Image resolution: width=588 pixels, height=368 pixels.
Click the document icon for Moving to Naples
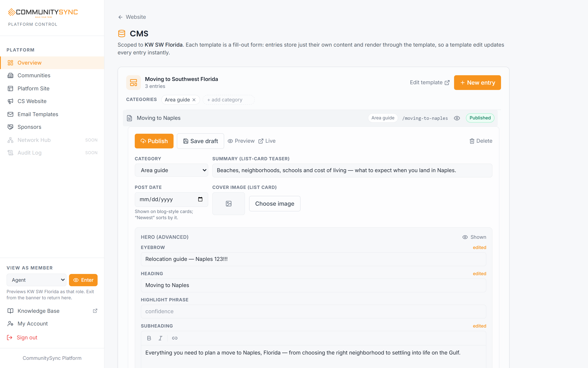coord(129,118)
